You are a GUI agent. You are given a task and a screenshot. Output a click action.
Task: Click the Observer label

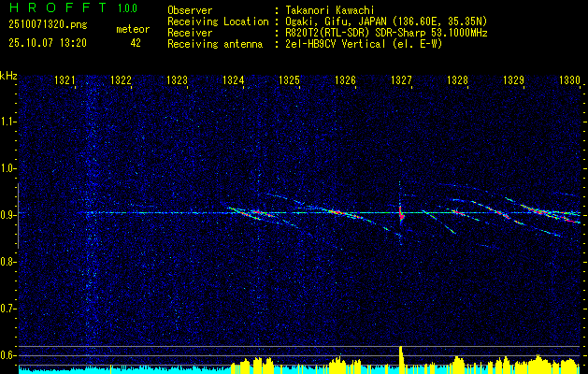tap(190, 10)
